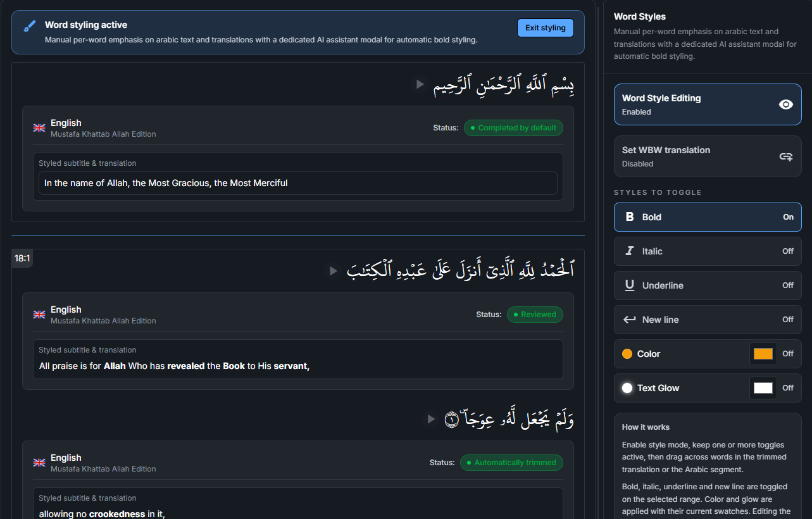Screen dimensions: 812x519
Task: Click the 'Word Styles' panel heading
Action: point(640,16)
